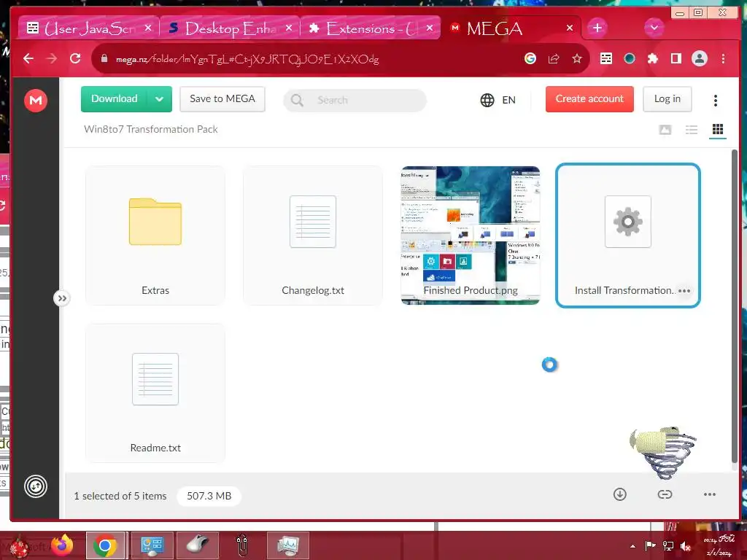Go back in browser history
Viewport: 747px width, 560px height.
pyautogui.click(x=28, y=58)
